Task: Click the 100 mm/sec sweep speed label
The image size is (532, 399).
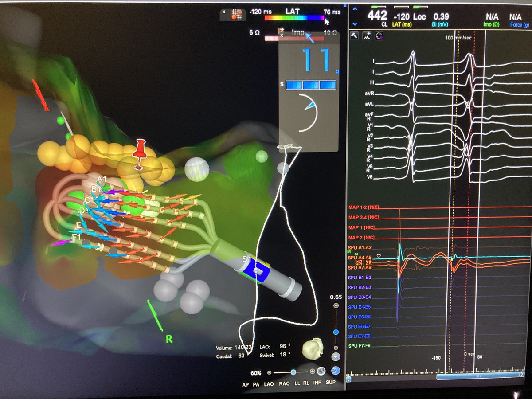Action: [459, 38]
